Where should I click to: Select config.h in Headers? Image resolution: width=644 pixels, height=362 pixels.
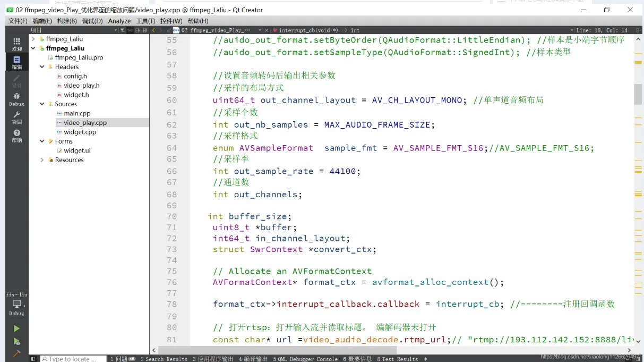75,76
